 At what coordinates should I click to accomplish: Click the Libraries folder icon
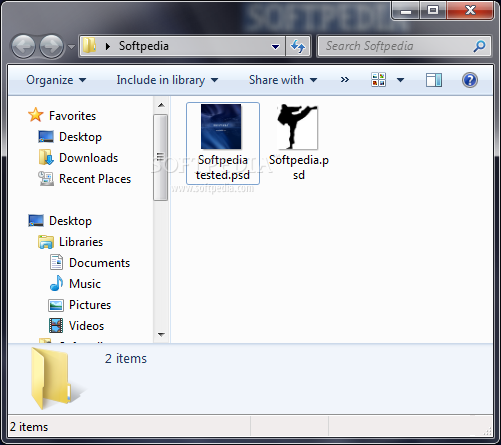point(46,242)
